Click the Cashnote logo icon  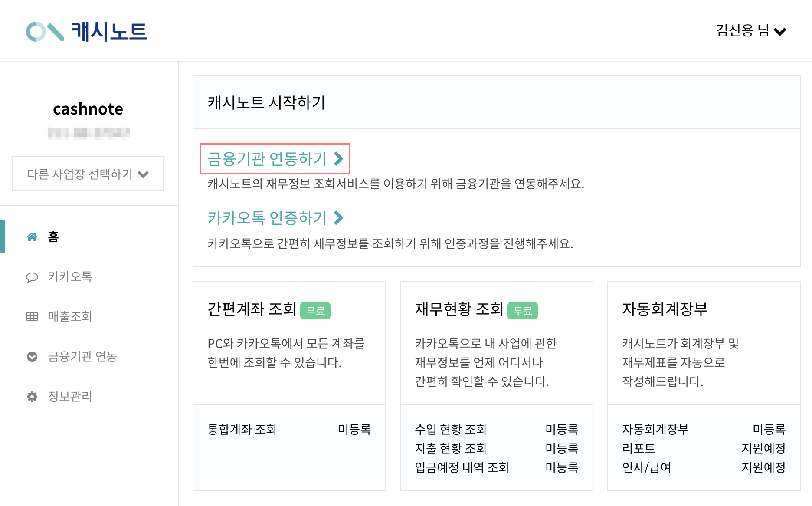[45, 32]
